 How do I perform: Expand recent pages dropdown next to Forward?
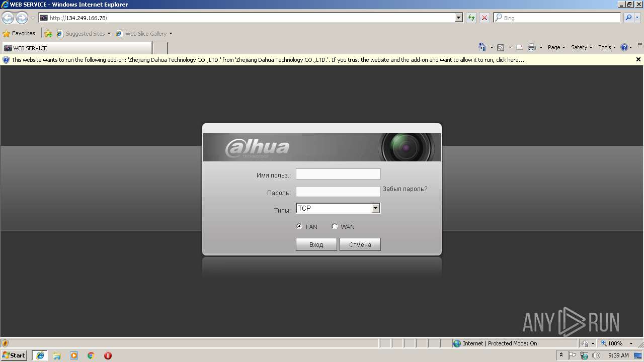point(33,18)
